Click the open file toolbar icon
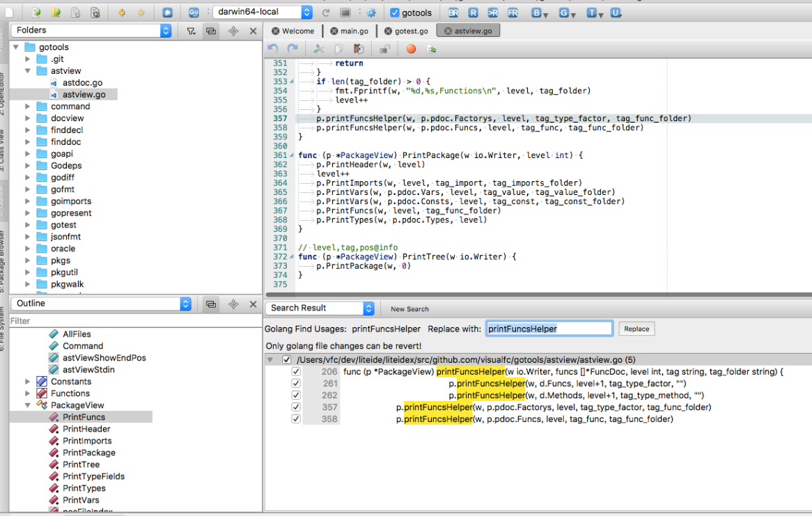 [36, 13]
